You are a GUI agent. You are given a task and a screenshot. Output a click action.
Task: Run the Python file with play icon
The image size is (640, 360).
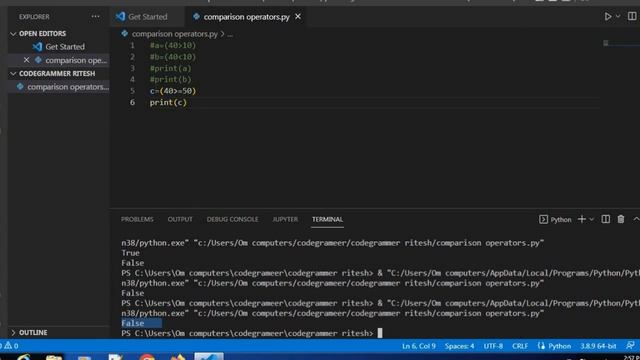click(x=608, y=17)
